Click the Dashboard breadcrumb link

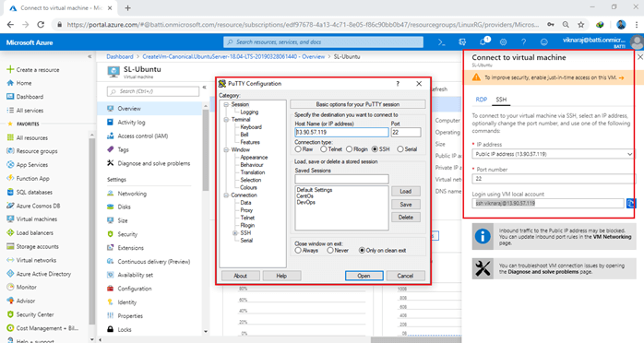coord(120,56)
